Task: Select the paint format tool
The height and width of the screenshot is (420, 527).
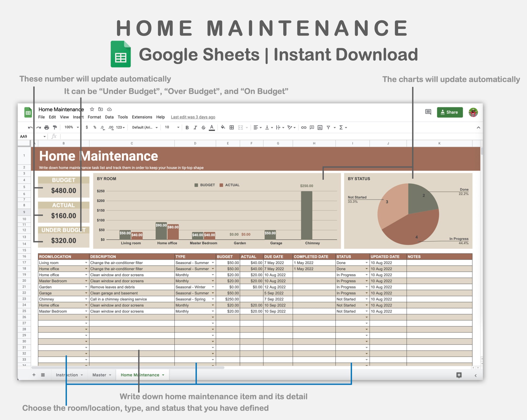Action: tap(55, 128)
